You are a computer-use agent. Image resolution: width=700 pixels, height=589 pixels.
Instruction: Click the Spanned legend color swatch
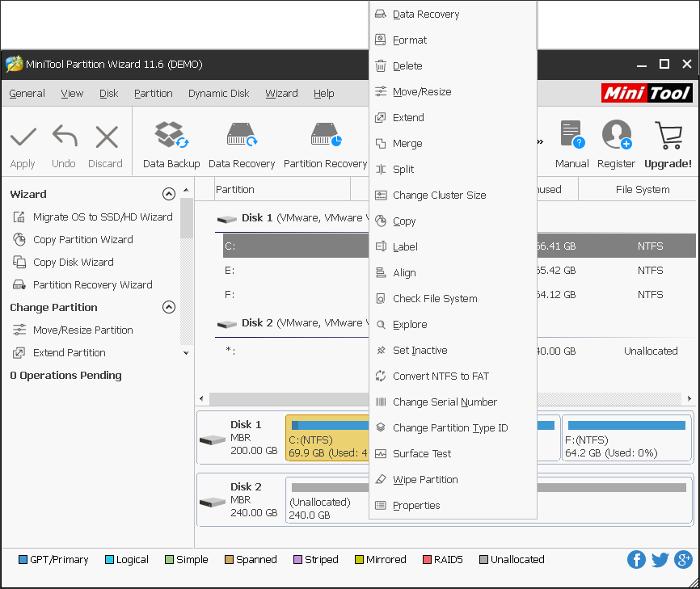click(230, 559)
